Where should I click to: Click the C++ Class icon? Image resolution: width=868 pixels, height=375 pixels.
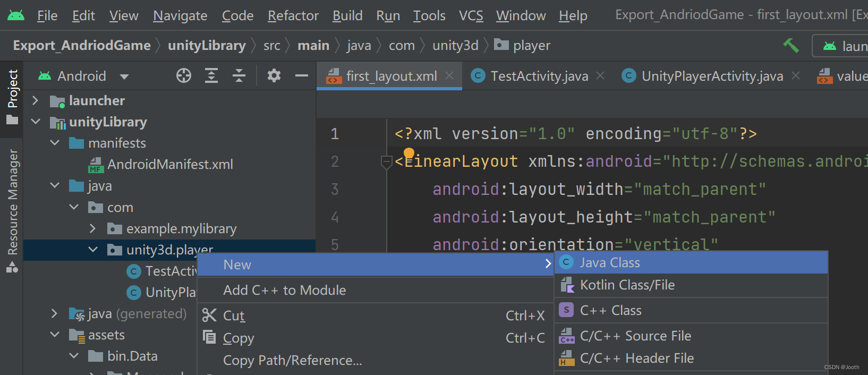pos(567,310)
